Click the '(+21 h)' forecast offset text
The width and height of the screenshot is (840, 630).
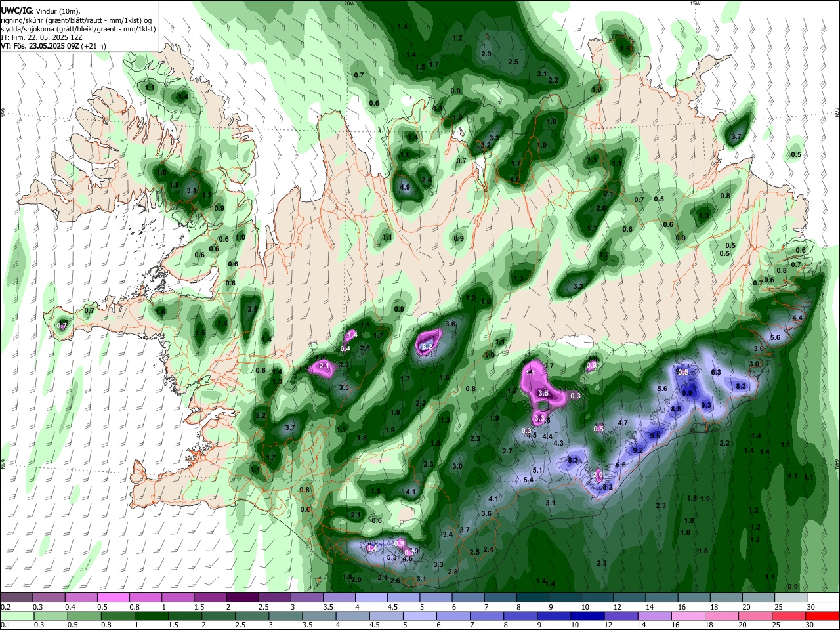(x=94, y=47)
